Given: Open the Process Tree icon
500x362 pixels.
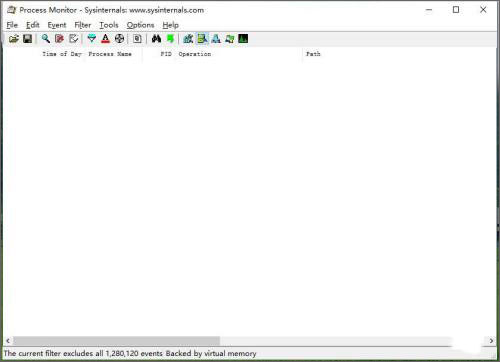Looking at the screenshot, I should click(x=137, y=39).
